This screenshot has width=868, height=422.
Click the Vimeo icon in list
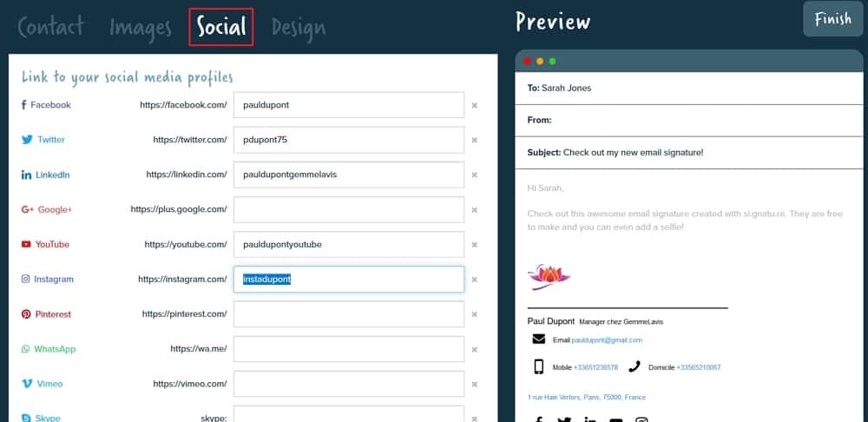coord(27,384)
